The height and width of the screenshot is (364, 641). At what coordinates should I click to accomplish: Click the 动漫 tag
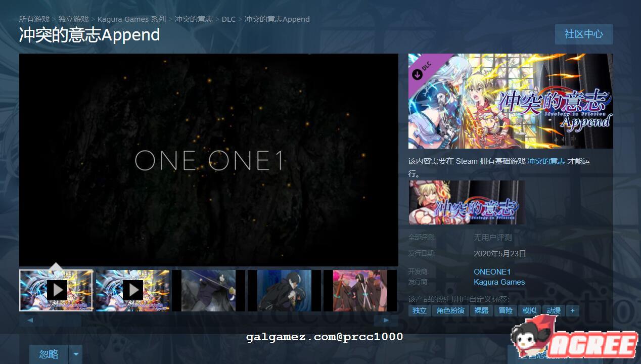(x=553, y=310)
